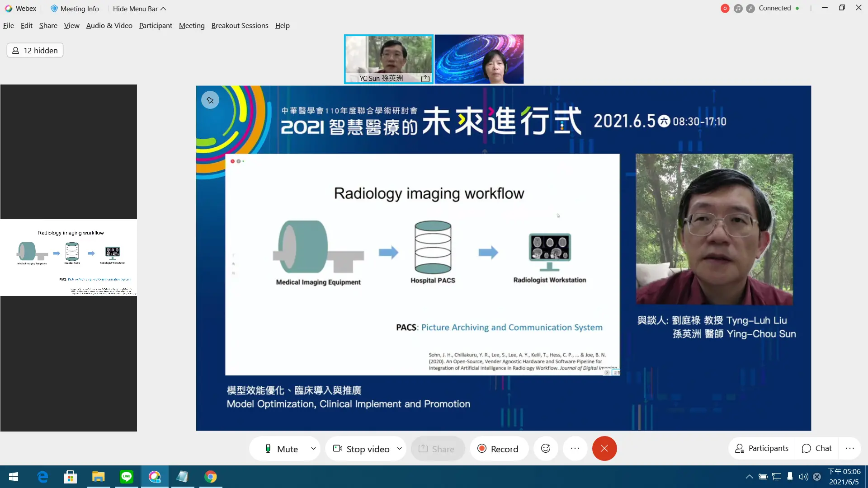
Task: Click the recording indicator red icon in title bar
Action: 725,9
